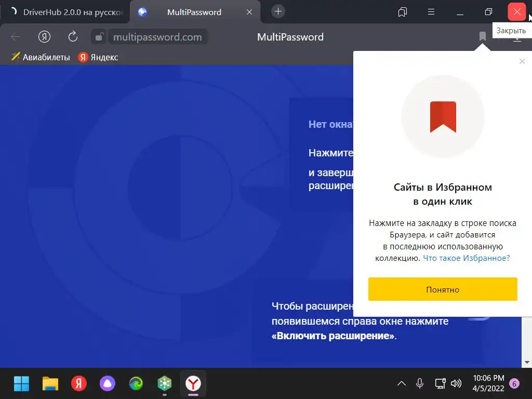Open the Alice assistant taskbar icon
The image size is (532, 399).
[x=108, y=384]
